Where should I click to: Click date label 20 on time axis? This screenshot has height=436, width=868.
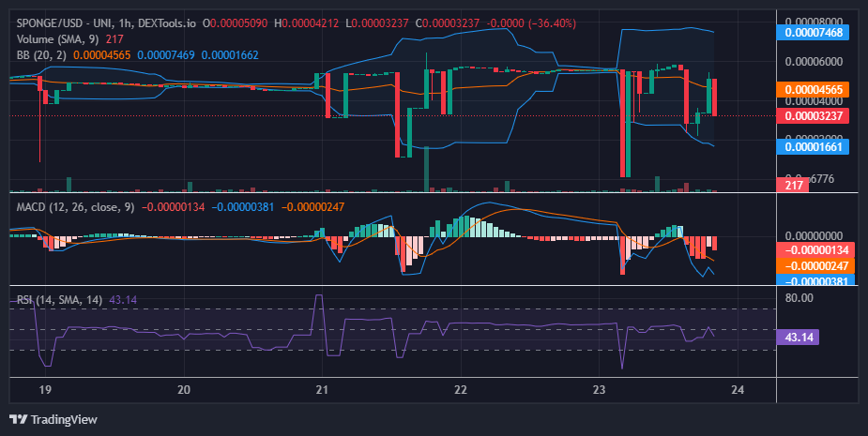[184, 389]
